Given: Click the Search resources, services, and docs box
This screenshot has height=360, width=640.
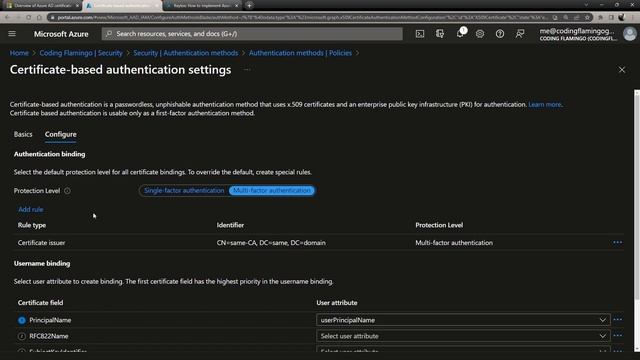Looking at the screenshot, I should tap(252, 34).
